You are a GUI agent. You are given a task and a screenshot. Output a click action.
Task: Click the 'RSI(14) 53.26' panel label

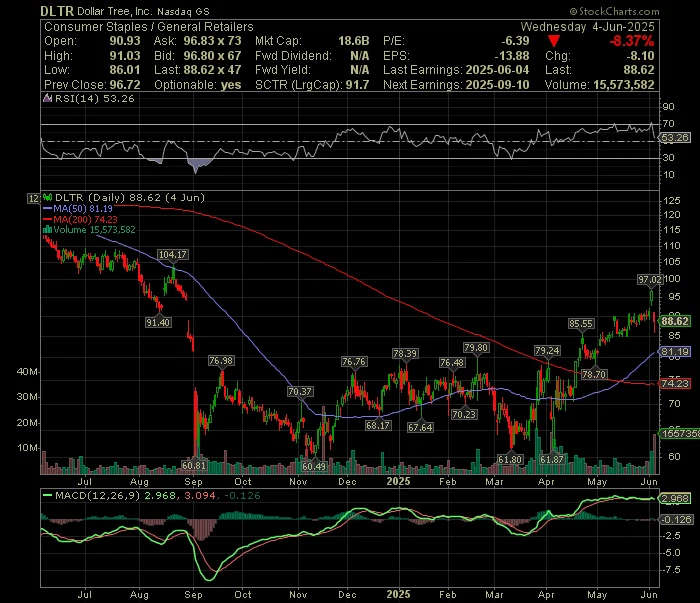point(94,99)
